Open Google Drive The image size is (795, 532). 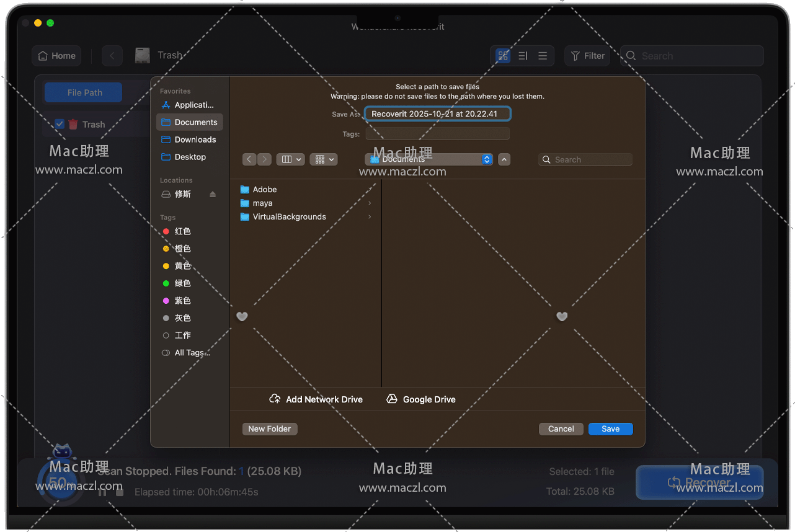421,399
